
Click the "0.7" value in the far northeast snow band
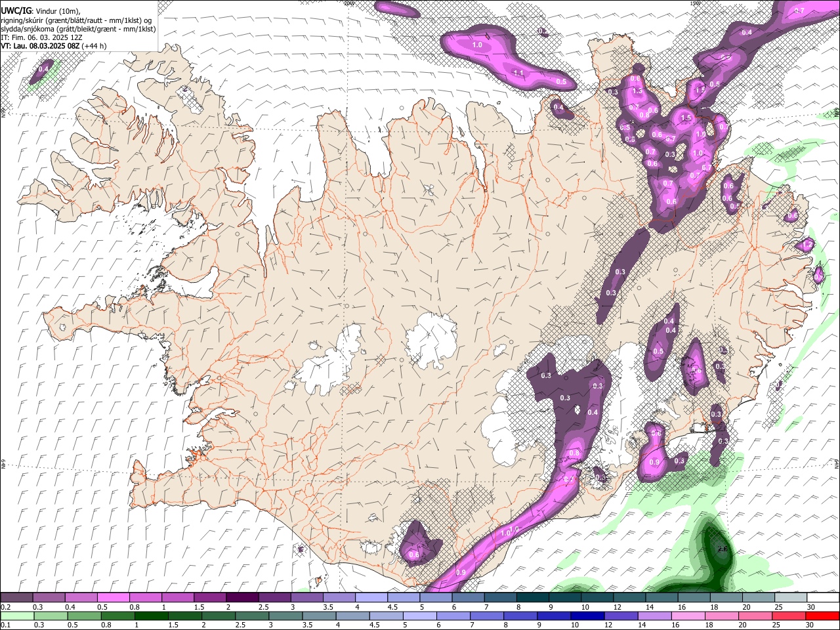tap(799, 10)
